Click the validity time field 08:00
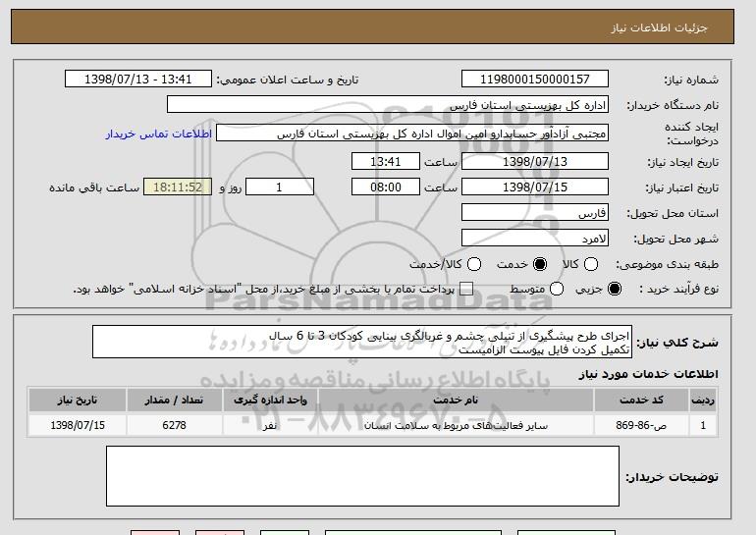 tap(386, 187)
